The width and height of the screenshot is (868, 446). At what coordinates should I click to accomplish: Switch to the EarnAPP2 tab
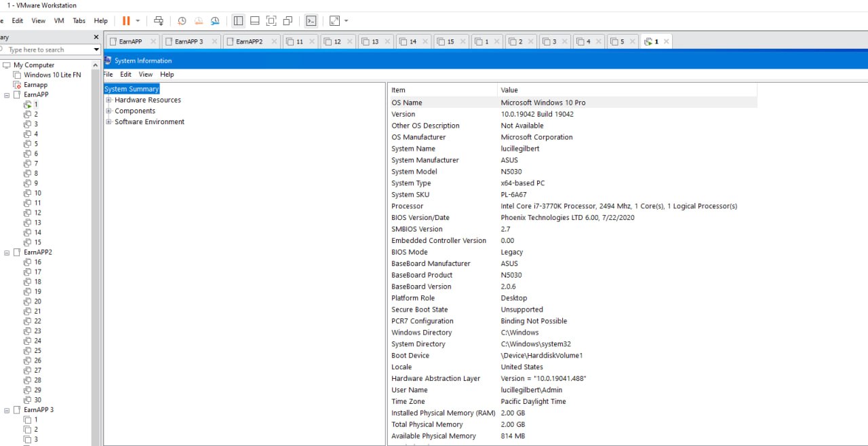point(251,41)
